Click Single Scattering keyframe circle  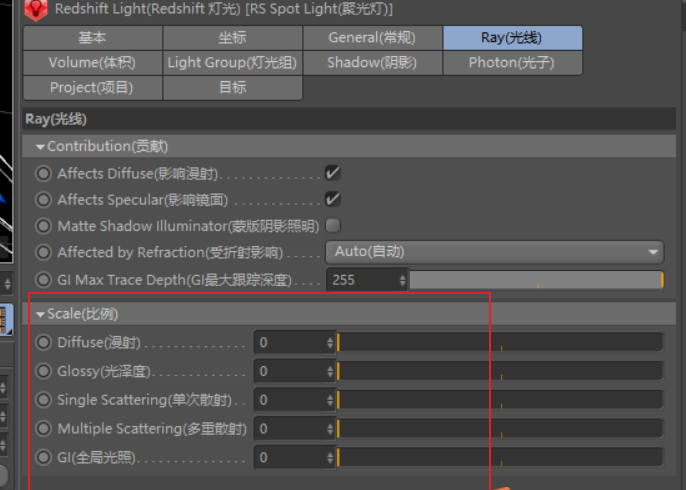tap(43, 400)
